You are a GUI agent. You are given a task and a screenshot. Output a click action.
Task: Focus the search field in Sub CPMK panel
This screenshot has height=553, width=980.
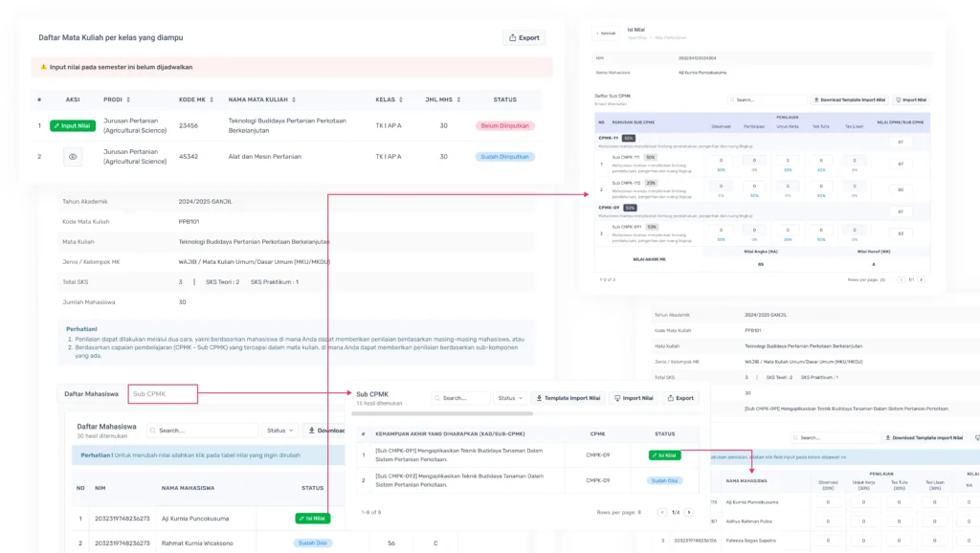point(460,398)
